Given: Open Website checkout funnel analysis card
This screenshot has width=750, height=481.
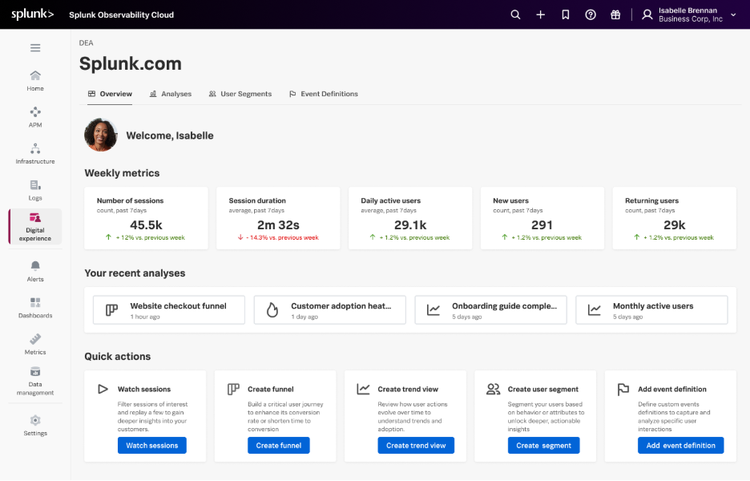Looking at the screenshot, I should (x=169, y=310).
